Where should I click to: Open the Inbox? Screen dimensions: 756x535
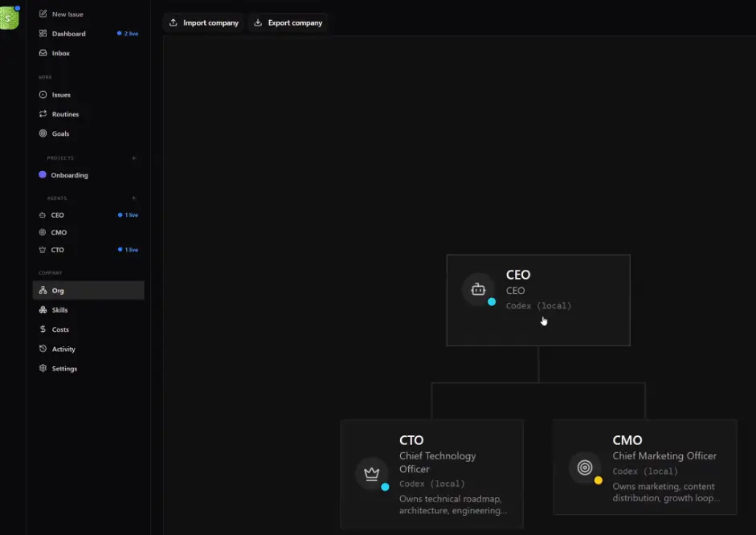click(60, 53)
